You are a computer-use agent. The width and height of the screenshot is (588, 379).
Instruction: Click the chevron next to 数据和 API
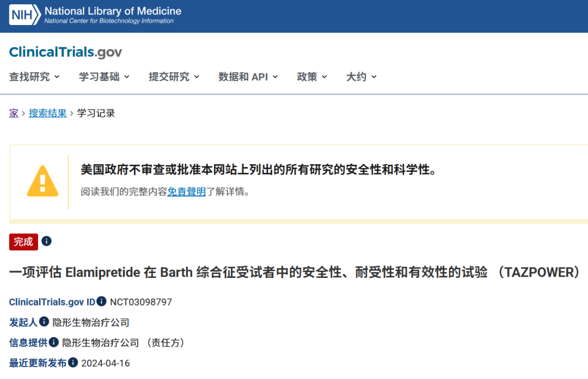coord(275,77)
